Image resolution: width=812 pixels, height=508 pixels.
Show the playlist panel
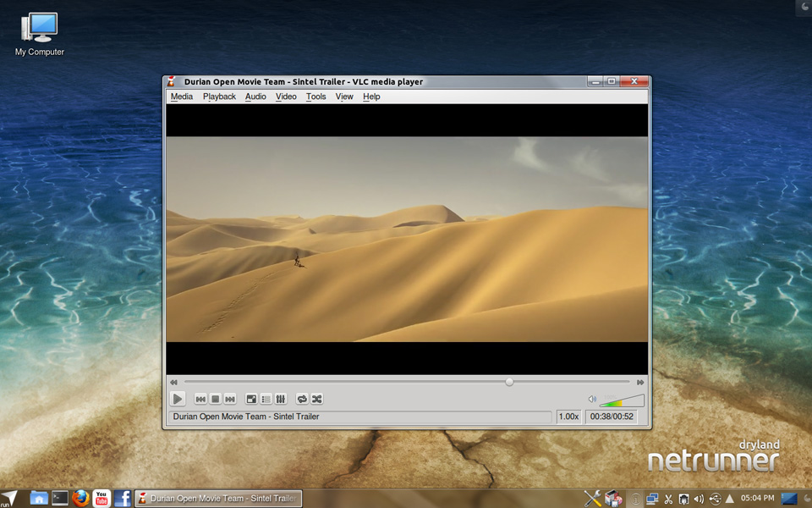click(x=266, y=399)
